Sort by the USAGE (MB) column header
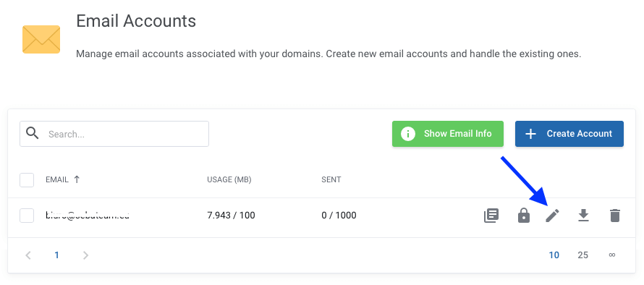 tap(229, 179)
